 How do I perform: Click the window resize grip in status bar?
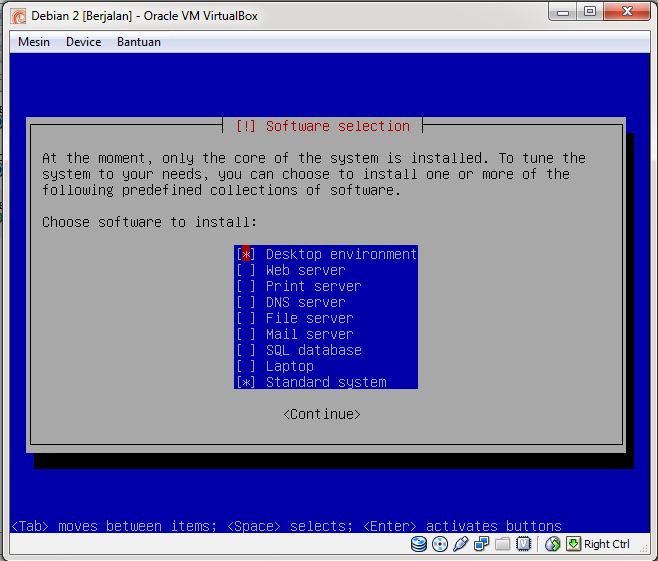[x=645, y=548]
